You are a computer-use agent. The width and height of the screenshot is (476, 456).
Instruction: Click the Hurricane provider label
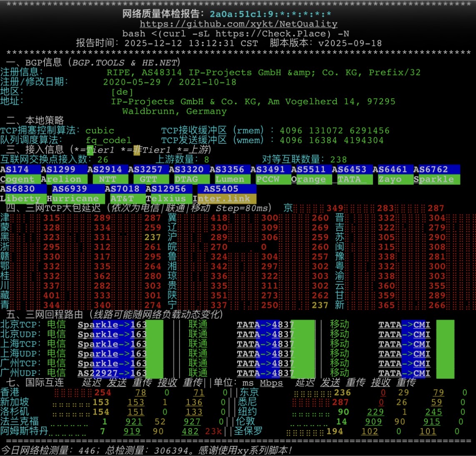point(73,199)
